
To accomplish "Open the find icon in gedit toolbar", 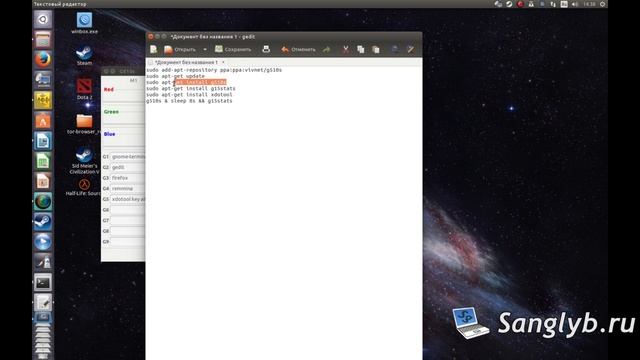I will tap(395, 49).
